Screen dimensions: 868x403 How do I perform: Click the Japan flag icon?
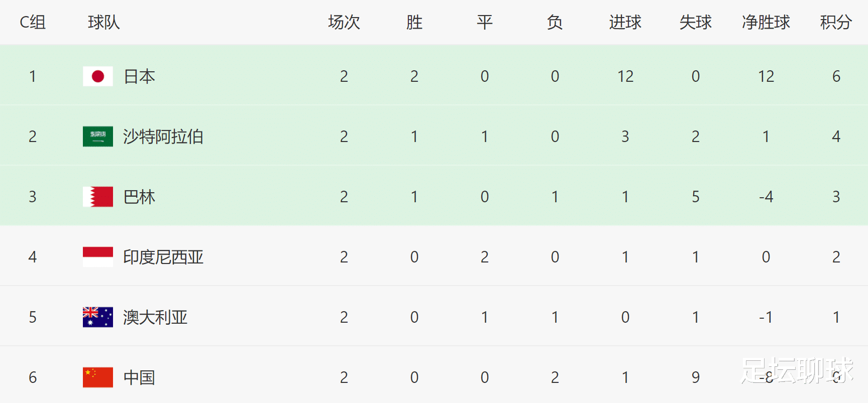pos(98,76)
